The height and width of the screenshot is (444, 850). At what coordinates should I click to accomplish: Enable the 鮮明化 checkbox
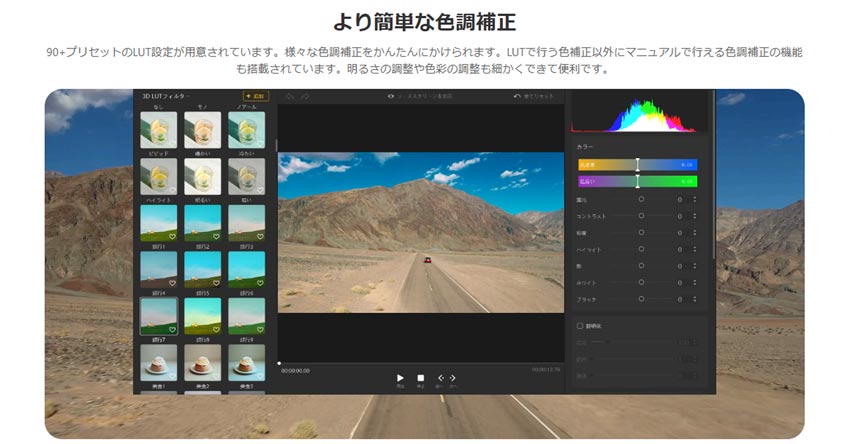pos(580,325)
